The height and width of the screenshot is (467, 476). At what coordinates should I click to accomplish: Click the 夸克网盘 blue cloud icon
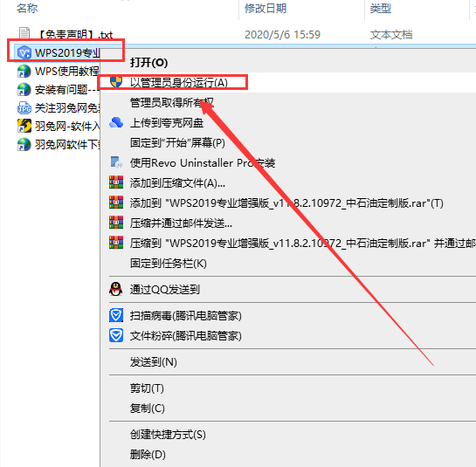[x=116, y=122]
